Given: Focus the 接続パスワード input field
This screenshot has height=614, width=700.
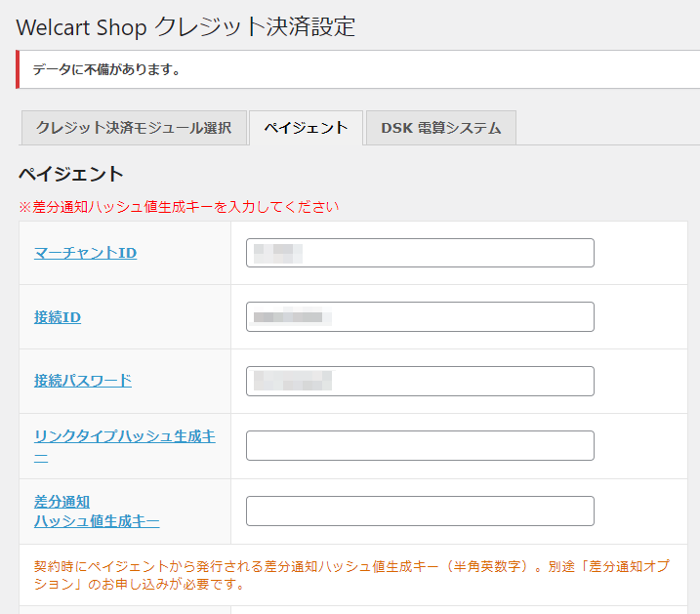Looking at the screenshot, I should coord(420,381).
